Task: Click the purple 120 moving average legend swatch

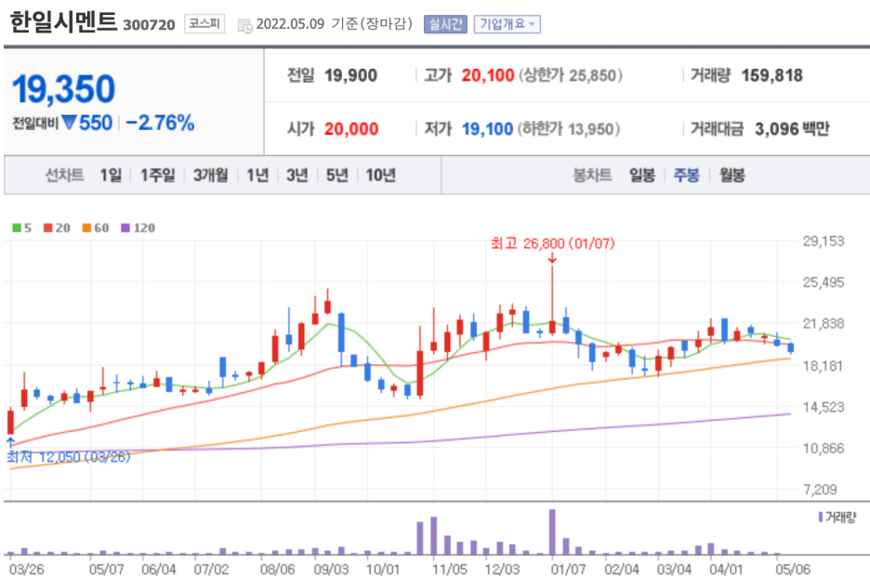Action: [125, 228]
